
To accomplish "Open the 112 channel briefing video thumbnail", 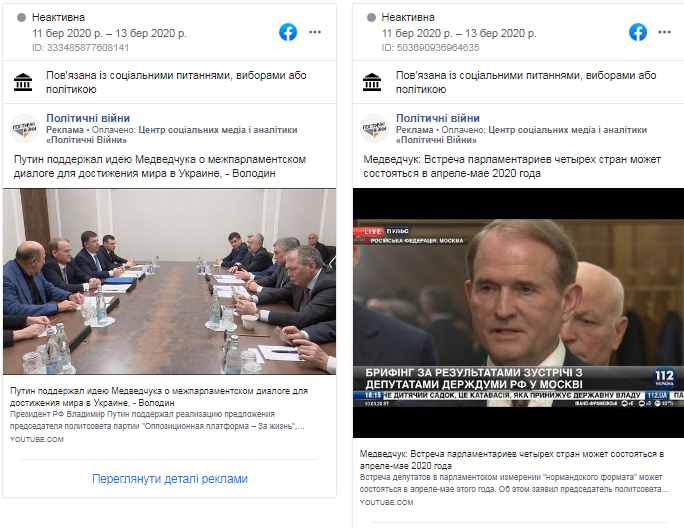I will 518,313.
